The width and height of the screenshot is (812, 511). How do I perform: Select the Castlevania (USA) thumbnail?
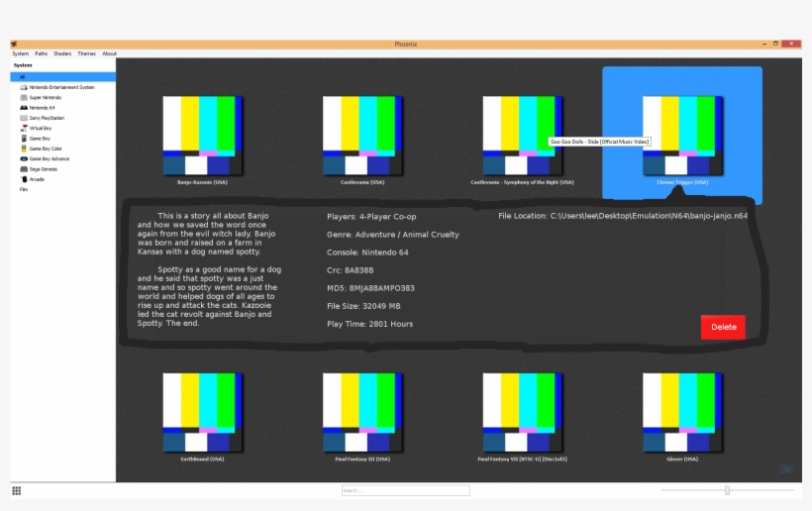pos(362,136)
